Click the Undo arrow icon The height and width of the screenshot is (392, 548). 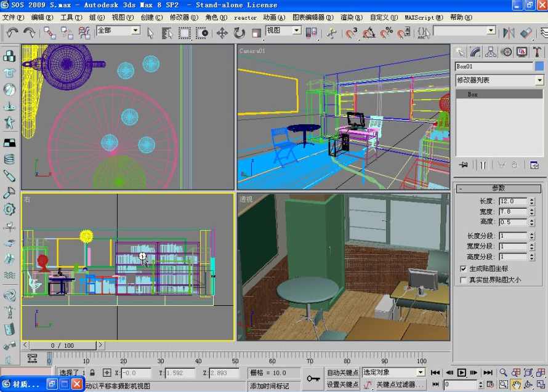click(14, 33)
